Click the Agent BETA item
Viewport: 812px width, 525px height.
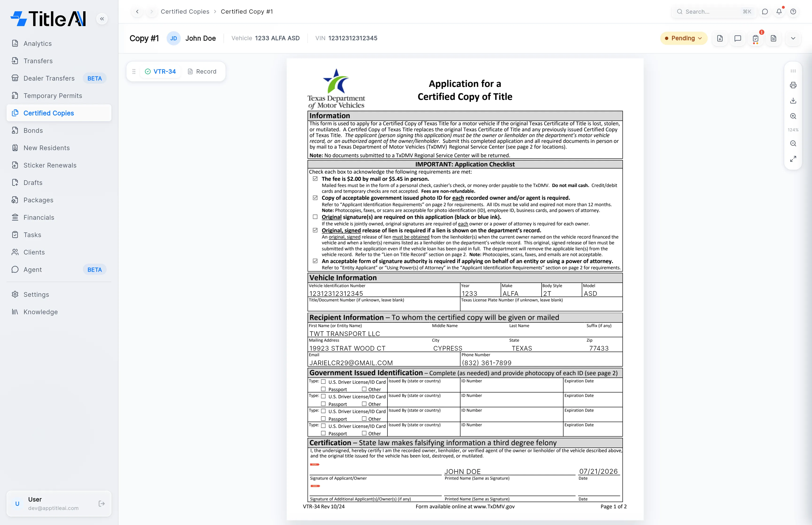click(59, 269)
